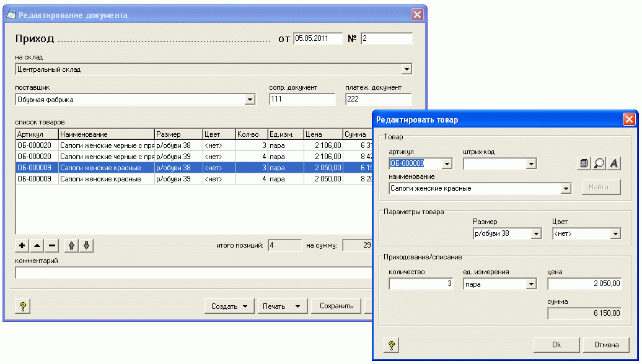Click the Отмена button

click(606, 345)
